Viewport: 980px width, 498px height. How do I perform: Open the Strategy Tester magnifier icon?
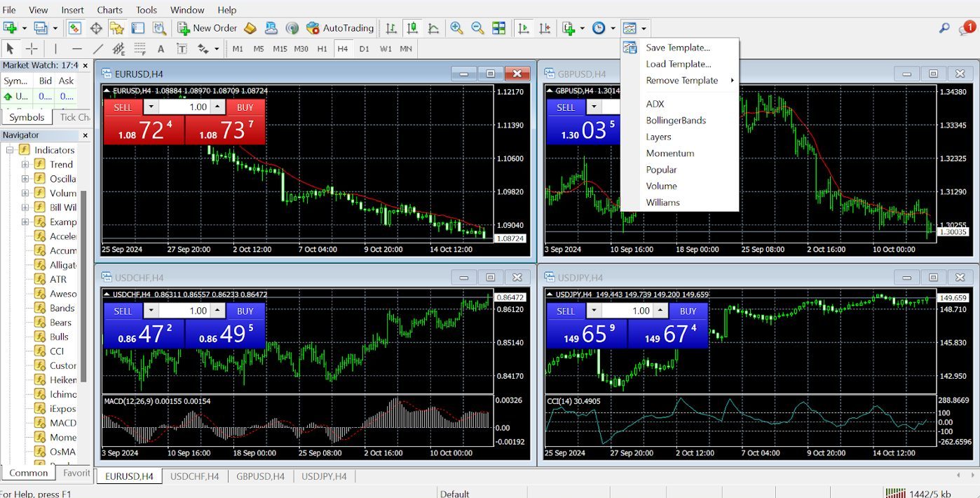point(159,28)
